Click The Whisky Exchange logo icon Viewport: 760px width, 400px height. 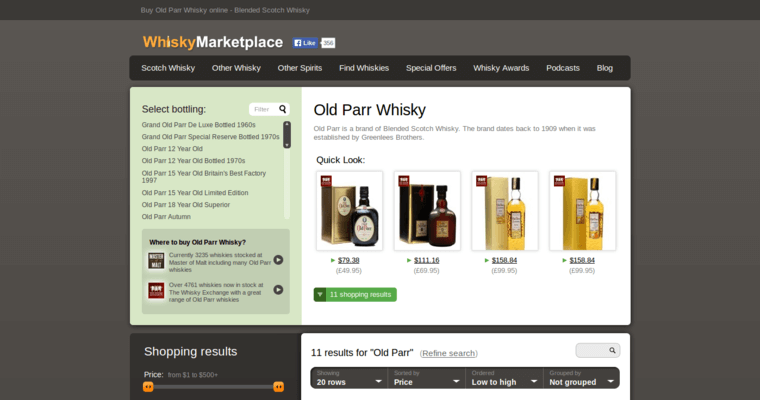click(x=155, y=291)
